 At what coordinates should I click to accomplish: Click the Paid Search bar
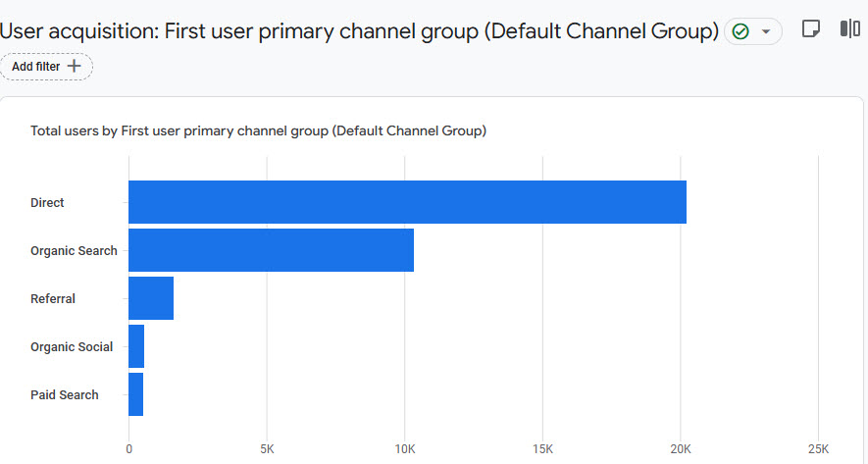(135, 394)
